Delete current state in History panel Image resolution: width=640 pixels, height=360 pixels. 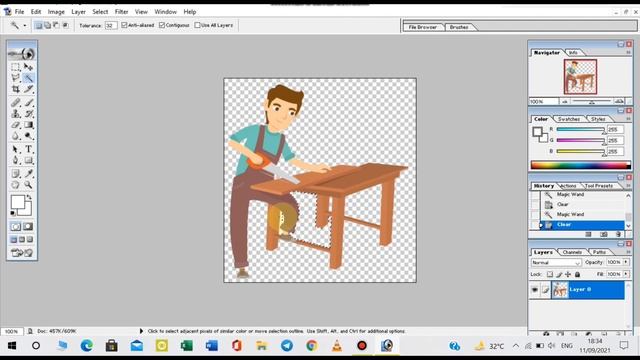point(618,234)
